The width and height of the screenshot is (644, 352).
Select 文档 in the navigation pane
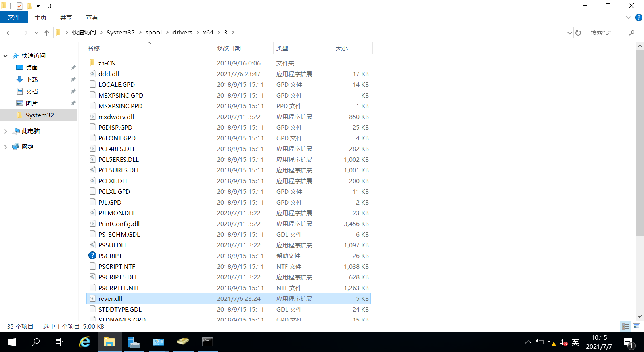pyautogui.click(x=32, y=92)
